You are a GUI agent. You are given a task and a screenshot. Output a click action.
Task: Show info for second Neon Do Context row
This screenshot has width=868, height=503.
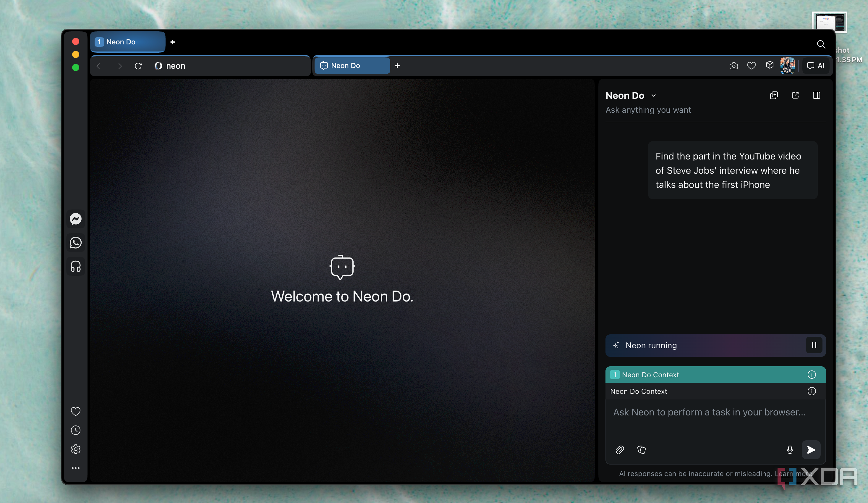click(812, 391)
